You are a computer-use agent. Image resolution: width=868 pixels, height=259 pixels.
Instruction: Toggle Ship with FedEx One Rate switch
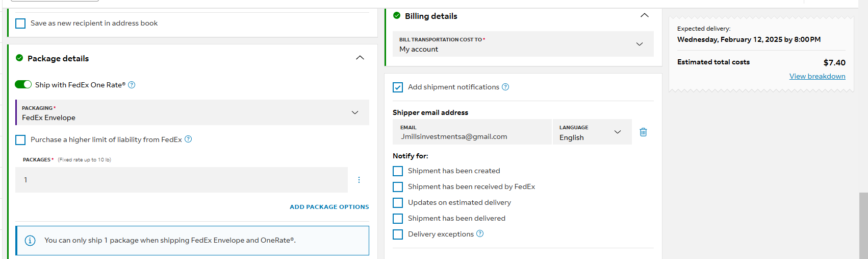(23, 84)
